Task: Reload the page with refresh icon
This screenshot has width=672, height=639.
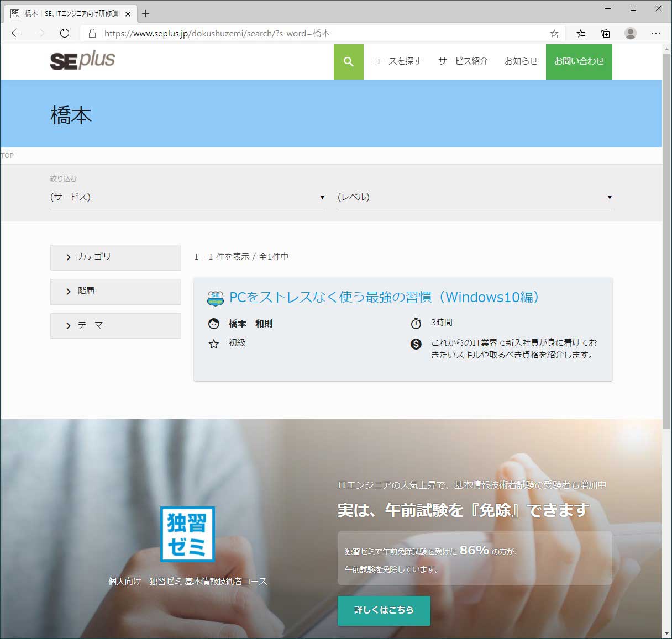Action: (65, 33)
